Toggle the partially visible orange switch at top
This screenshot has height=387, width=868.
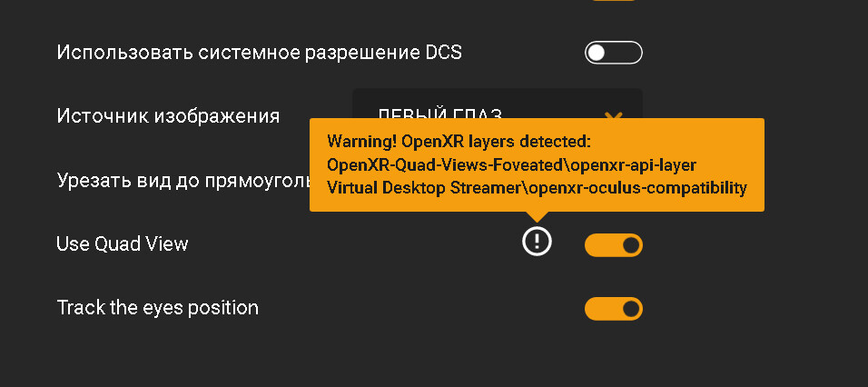(x=614, y=1)
